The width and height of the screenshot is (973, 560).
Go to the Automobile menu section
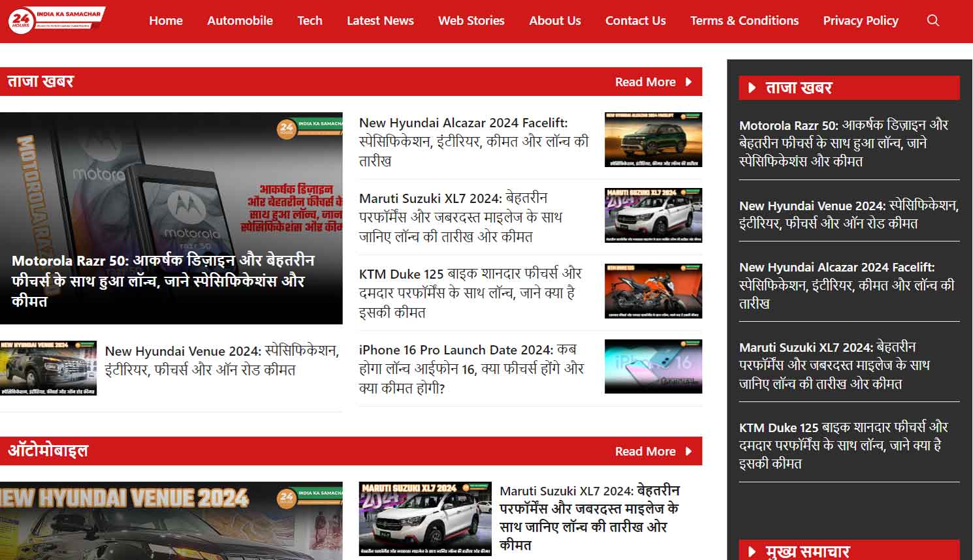[x=240, y=20]
